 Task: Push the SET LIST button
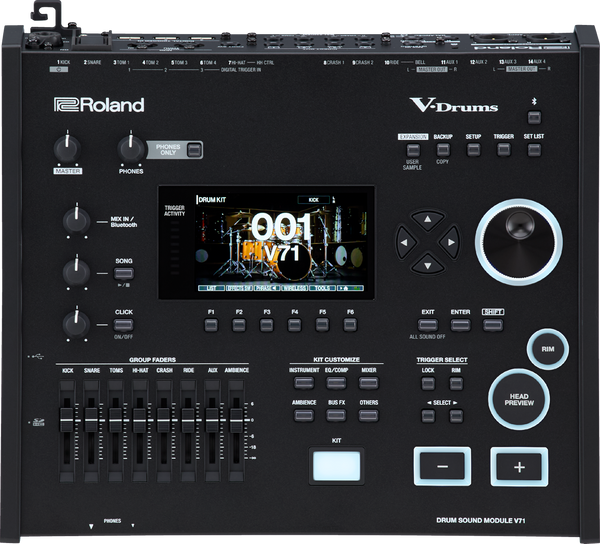pyautogui.click(x=534, y=150)
